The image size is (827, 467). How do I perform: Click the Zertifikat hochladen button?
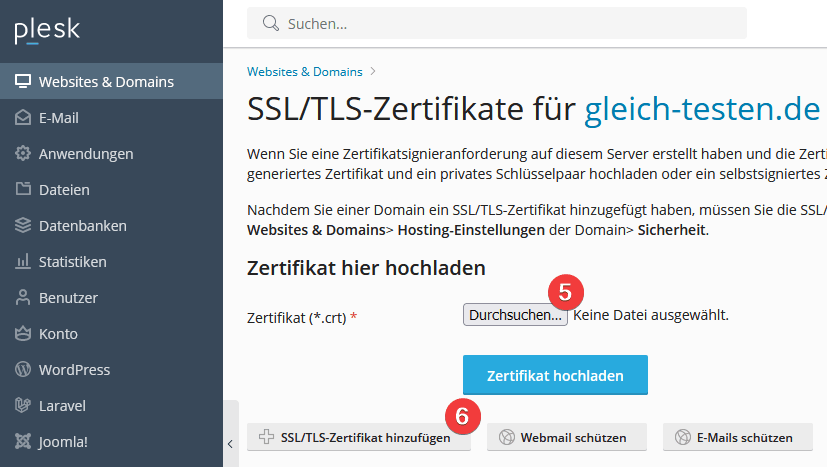coord(555,375)
